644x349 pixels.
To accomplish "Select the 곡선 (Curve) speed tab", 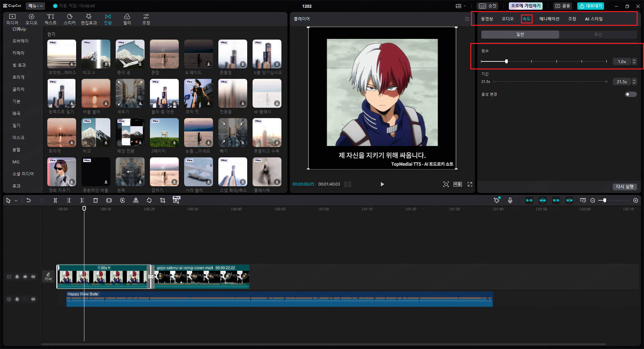I will click(598, 35).
